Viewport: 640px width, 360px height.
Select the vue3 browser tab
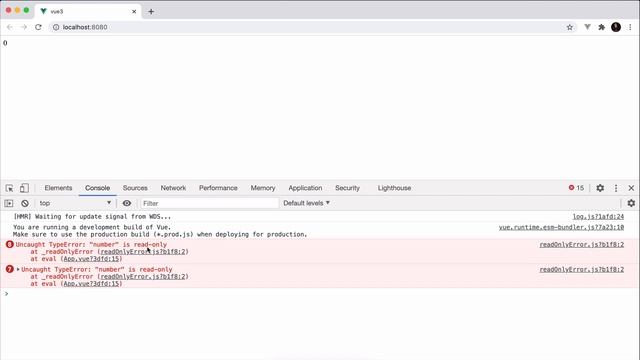[88, 11]
